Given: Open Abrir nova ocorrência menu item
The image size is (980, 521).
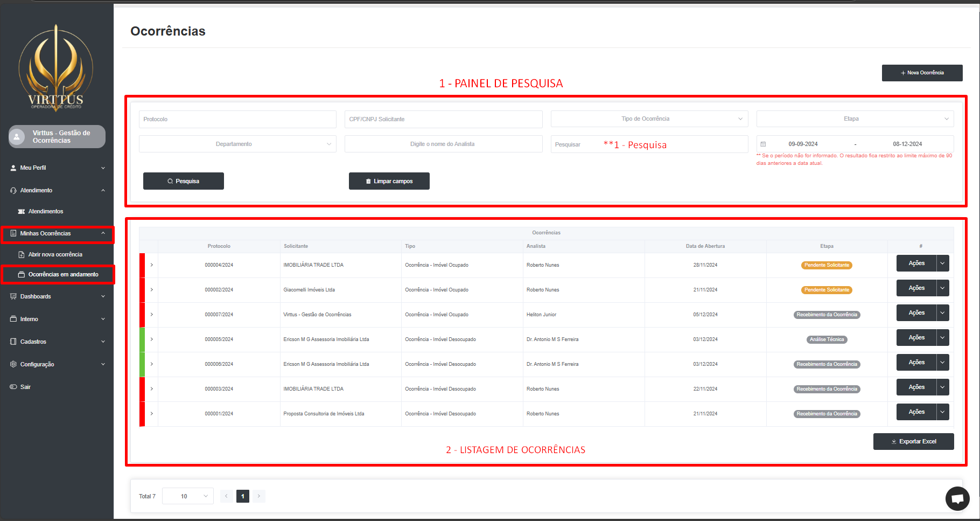Looking at the screenshot, I should click(55, 254).
